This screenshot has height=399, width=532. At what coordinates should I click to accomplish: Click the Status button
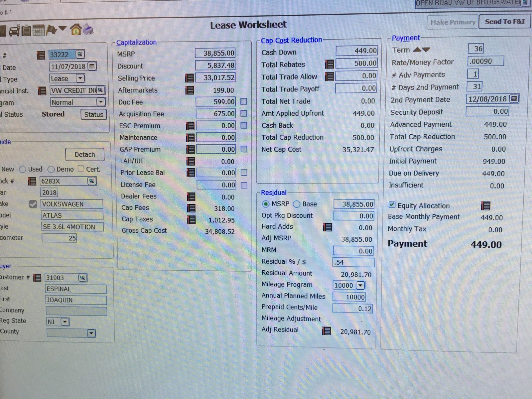tap(93, 114)
